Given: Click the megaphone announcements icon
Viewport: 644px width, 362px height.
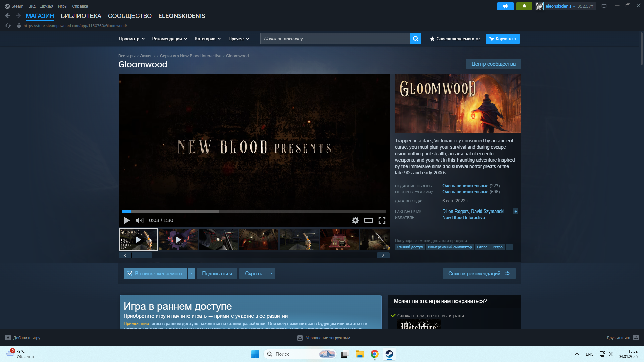Looking at the screenshot, I should (x=505, y=6).
